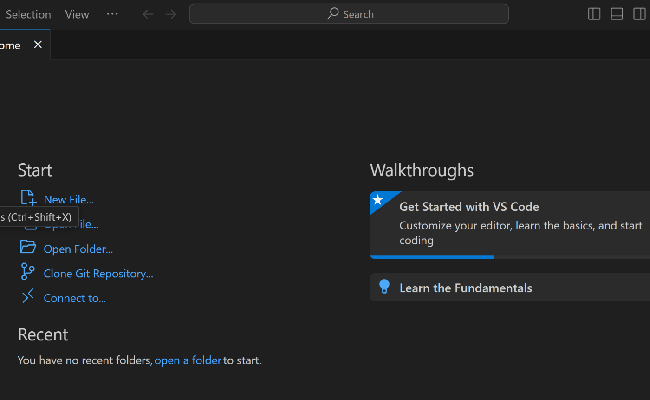Toggle the primary side bar layout icon
The height and width of the screenshot is (400, 650).
pos(594,14)
